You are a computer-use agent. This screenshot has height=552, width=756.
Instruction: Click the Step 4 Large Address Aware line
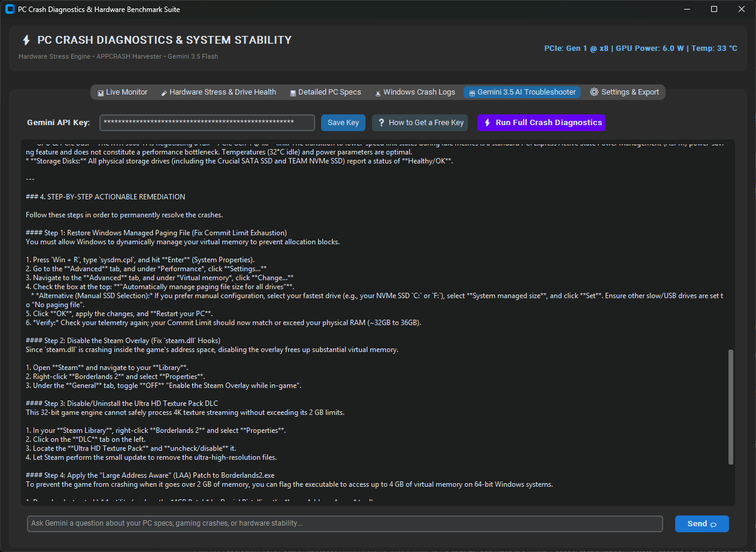150,475
